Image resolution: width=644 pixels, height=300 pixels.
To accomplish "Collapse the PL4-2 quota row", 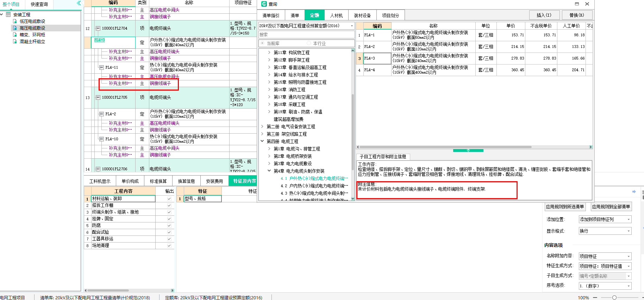I will coord(101,114).
